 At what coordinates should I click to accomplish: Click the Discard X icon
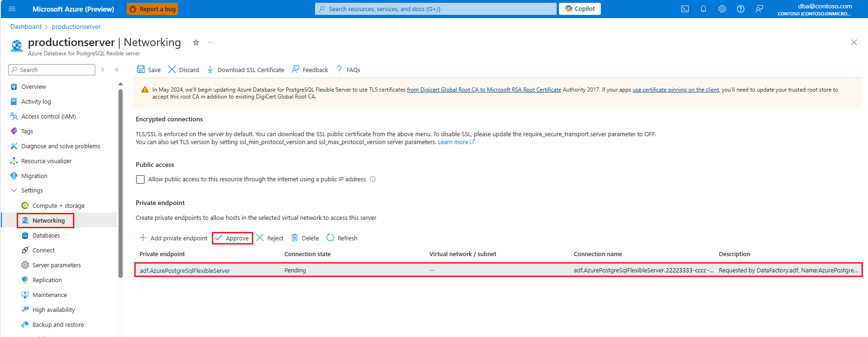click(x=172, y=69)
